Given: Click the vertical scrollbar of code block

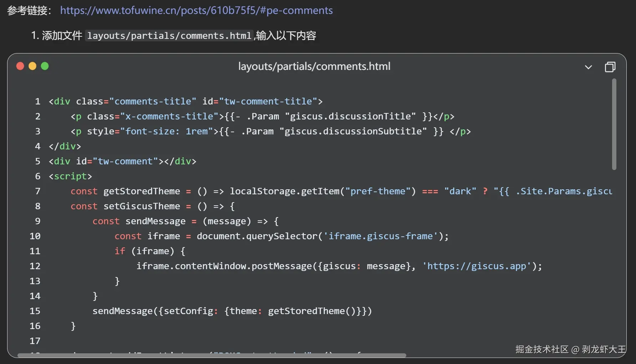Looking at the screenshot, I should point(614,124).
